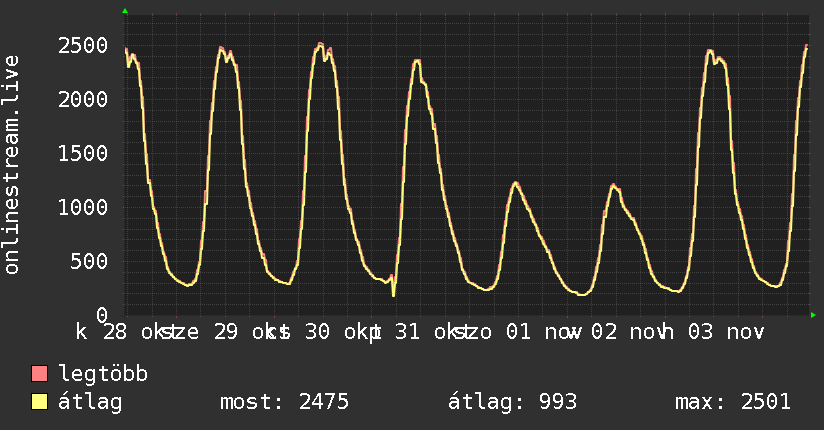Click the 500 y-axis label

89,261
